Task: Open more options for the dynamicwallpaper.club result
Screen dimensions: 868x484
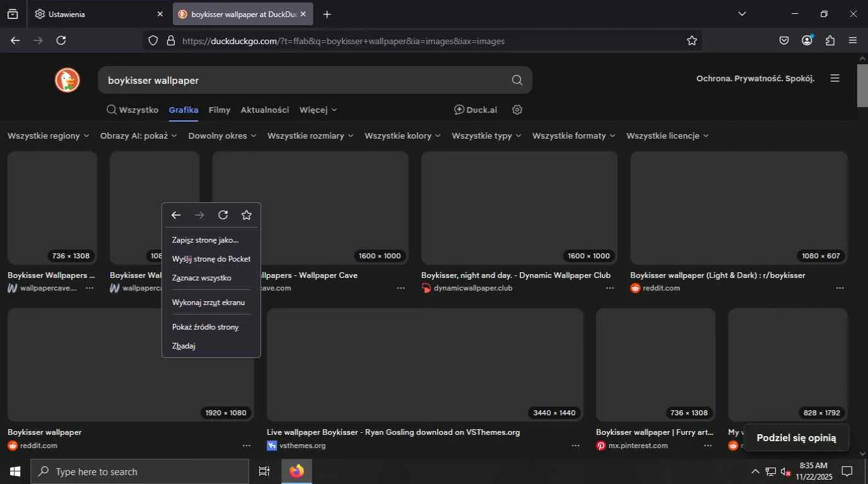Action: coord(610,288)
